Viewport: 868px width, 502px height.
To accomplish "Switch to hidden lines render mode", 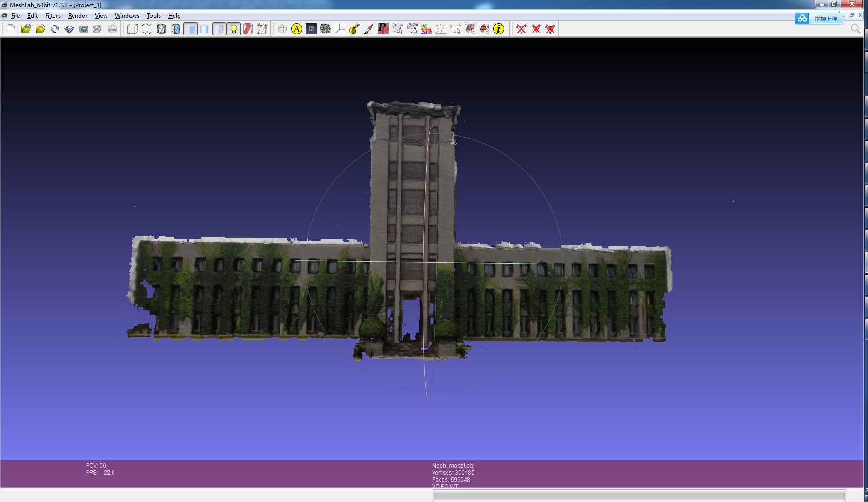I will point(176,29).
